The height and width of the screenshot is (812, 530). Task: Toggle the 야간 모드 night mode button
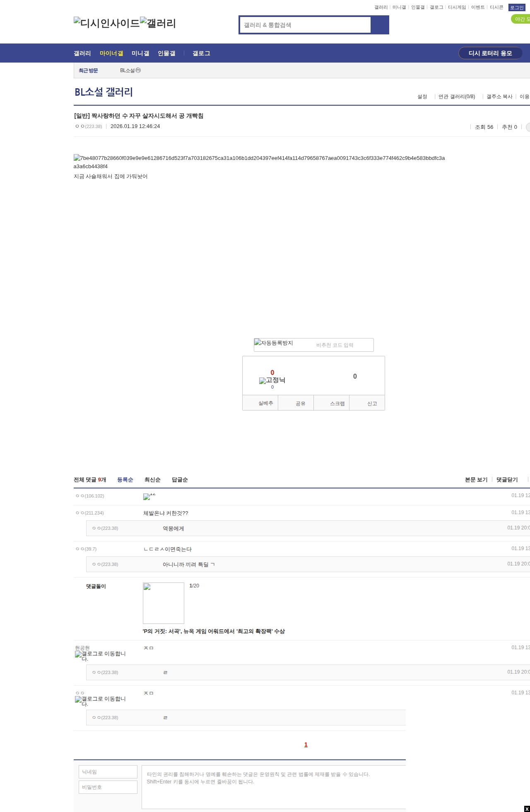click(x=520, y=19)
